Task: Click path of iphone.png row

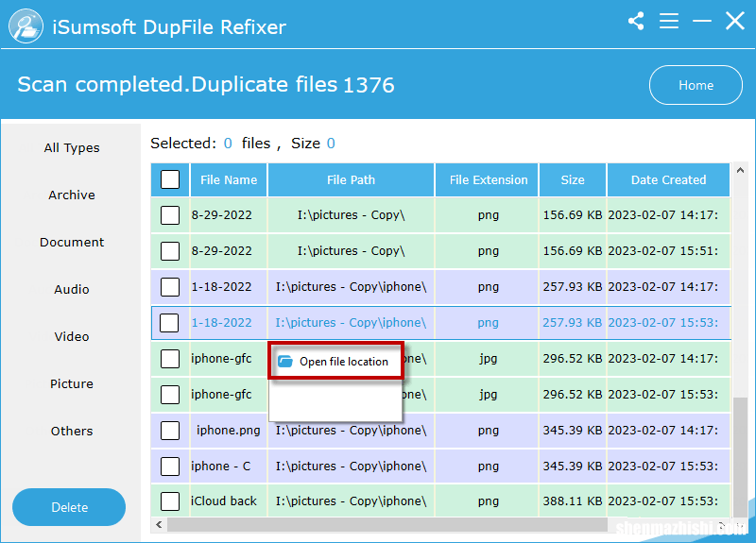Action: coord(351,431)
